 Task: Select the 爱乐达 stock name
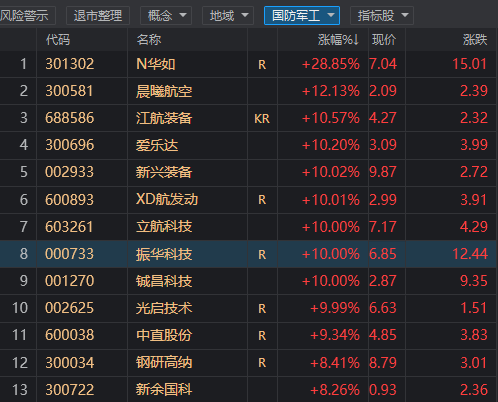[157, 145]
